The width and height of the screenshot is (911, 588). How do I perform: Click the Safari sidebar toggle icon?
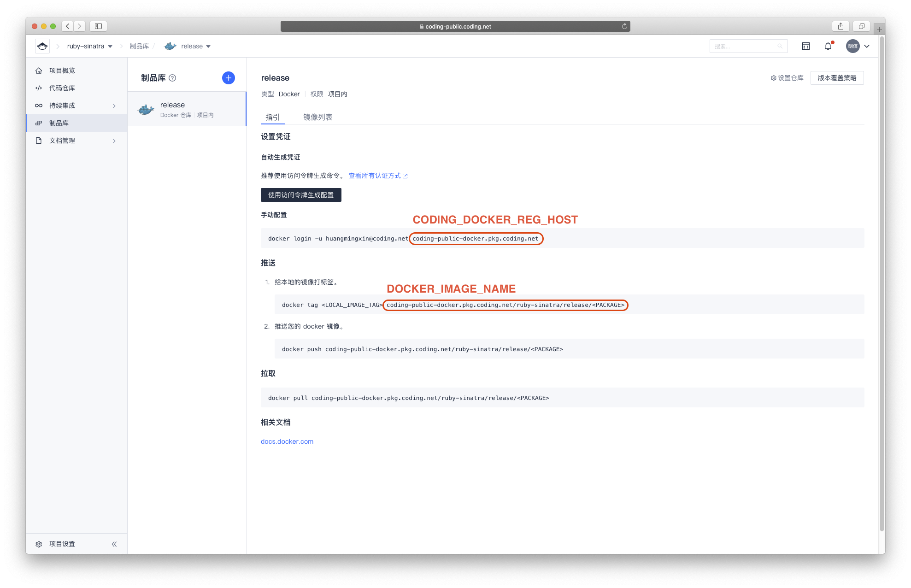tap(98, 26)
